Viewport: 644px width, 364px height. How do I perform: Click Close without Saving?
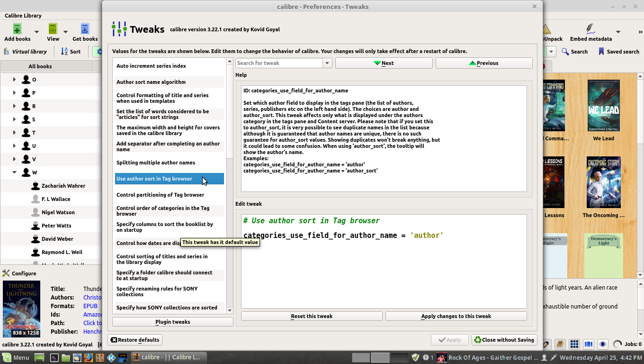point(504,340)
